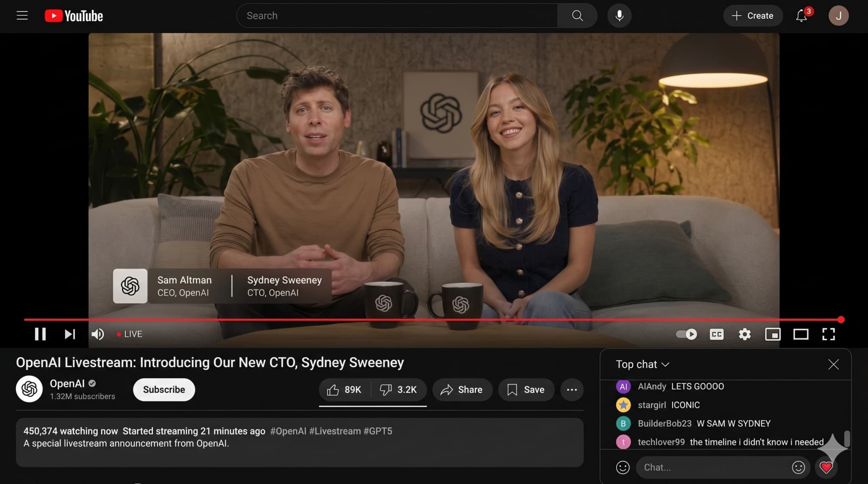The image size is (868, 484).
Task: Open notifications from the bell icon
Action: (801, 16)
